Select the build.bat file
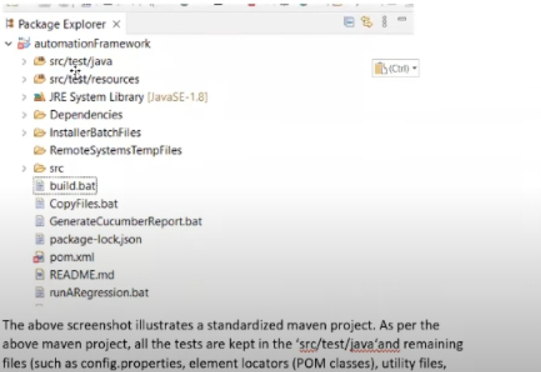The width and height of the screenshot is (541, 372). [72, 186]
